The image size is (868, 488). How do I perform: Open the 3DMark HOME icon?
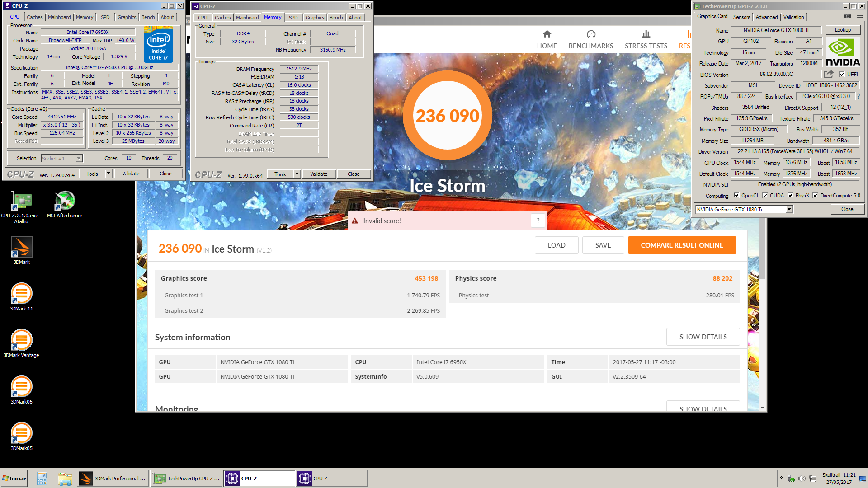tap(547, 34)
